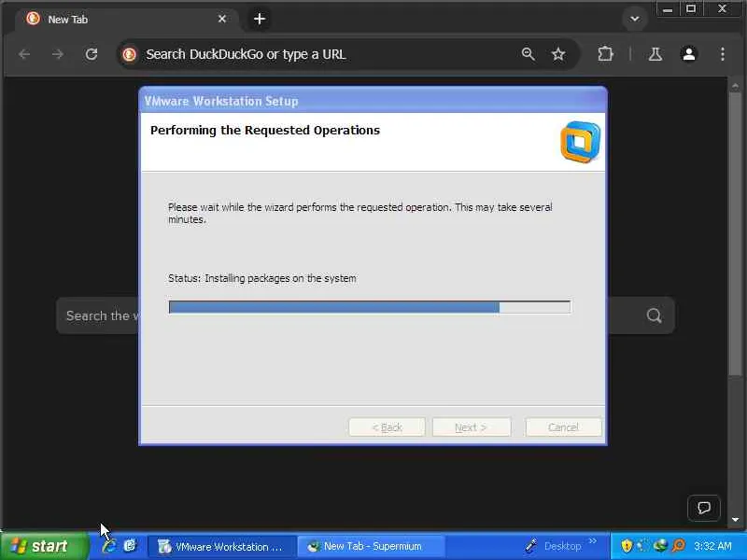This screenshot has width=747, height=560.
Task: Expand the Desktop toolbar chevron
Action: tap(593, 541)
